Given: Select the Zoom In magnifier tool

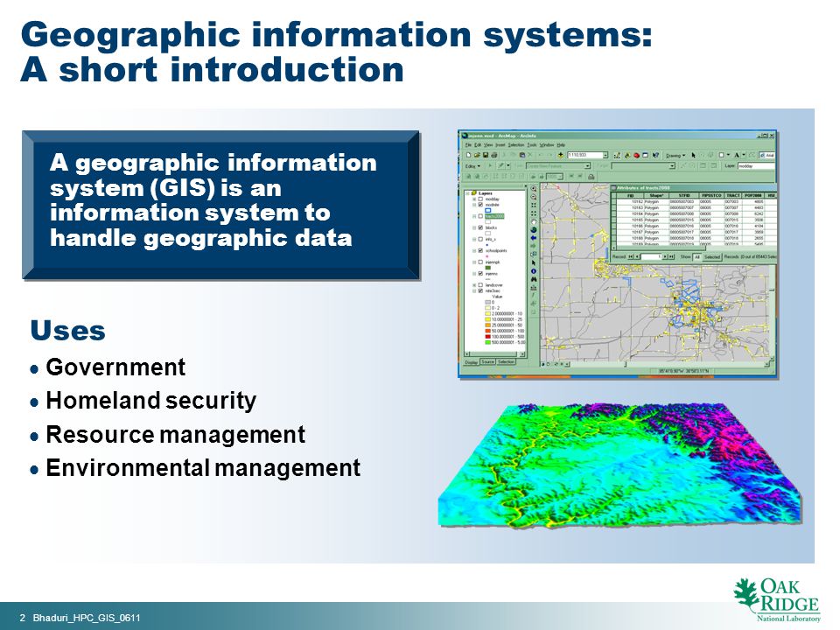Looking at the screenshot, I should pyautogui.click(x=534, y=189).
